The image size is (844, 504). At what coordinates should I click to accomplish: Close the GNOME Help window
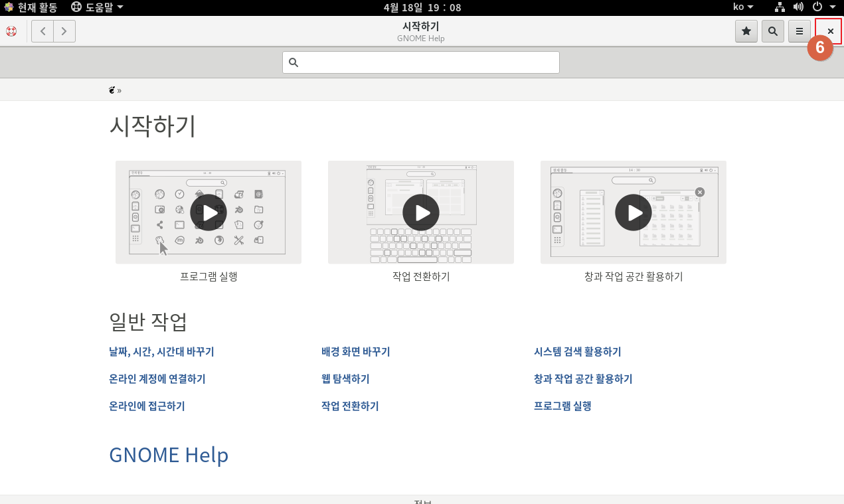(830, 31)
